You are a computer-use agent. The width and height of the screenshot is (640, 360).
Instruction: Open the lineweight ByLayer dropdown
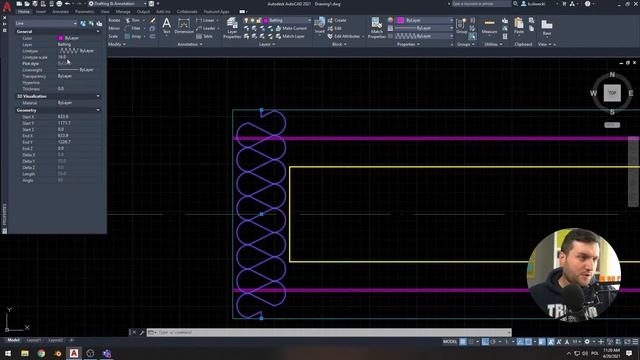pyautogui.click(x=425, y=28)
